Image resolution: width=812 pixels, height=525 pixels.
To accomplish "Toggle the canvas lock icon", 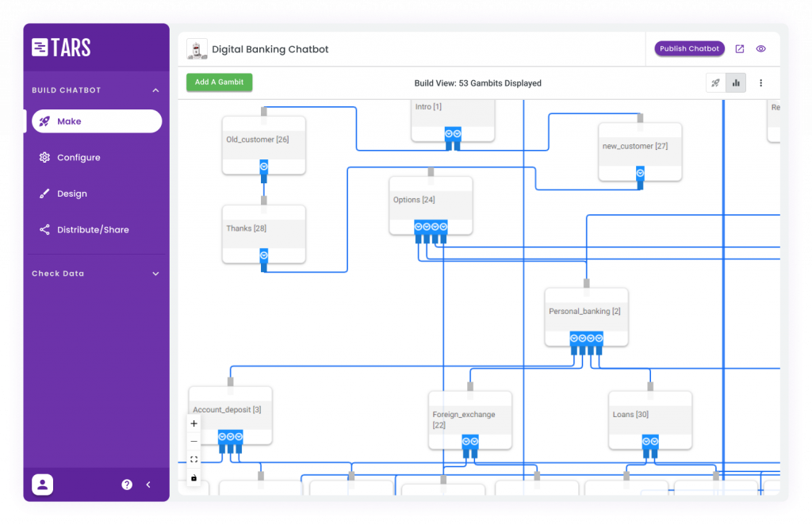I will 194,477.
